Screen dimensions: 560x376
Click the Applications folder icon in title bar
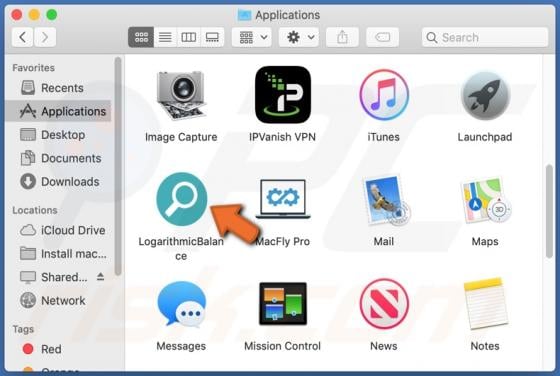245,15
